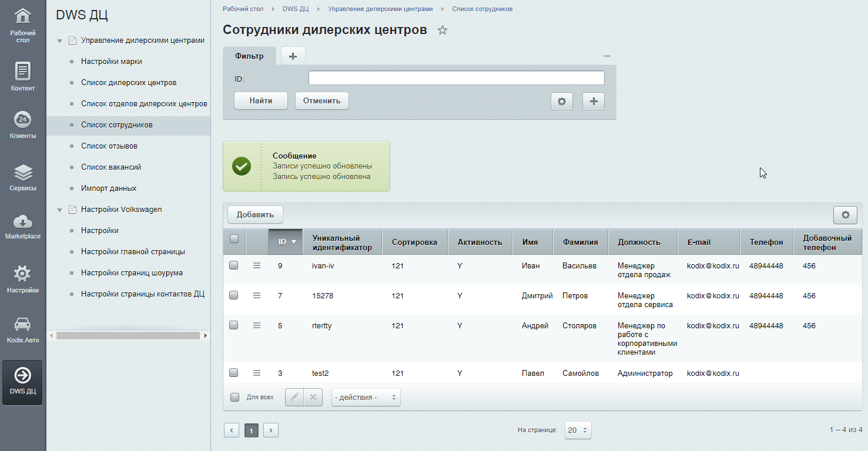This screenshot has height=451, width=868.
Task: Open row actions menu for ivan-iv
Action: (x=257, y=266)
